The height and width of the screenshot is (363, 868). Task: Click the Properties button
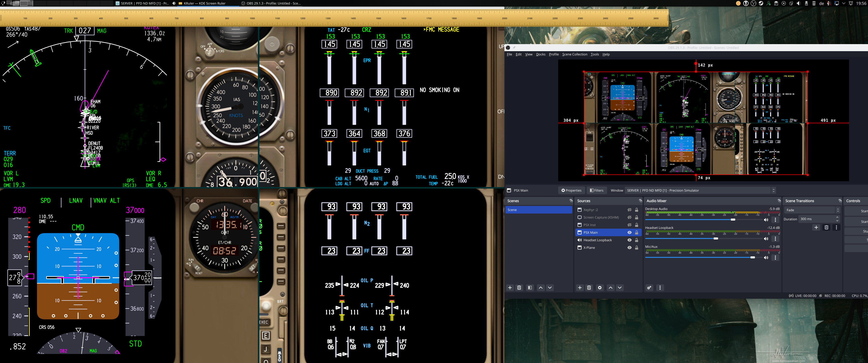571,190
